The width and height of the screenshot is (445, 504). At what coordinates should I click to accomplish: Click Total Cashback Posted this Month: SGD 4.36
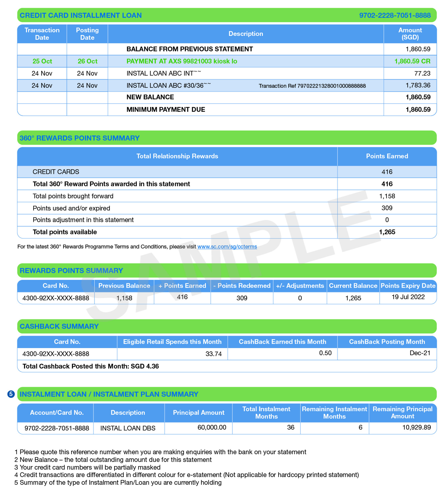[x=90, y=366]
